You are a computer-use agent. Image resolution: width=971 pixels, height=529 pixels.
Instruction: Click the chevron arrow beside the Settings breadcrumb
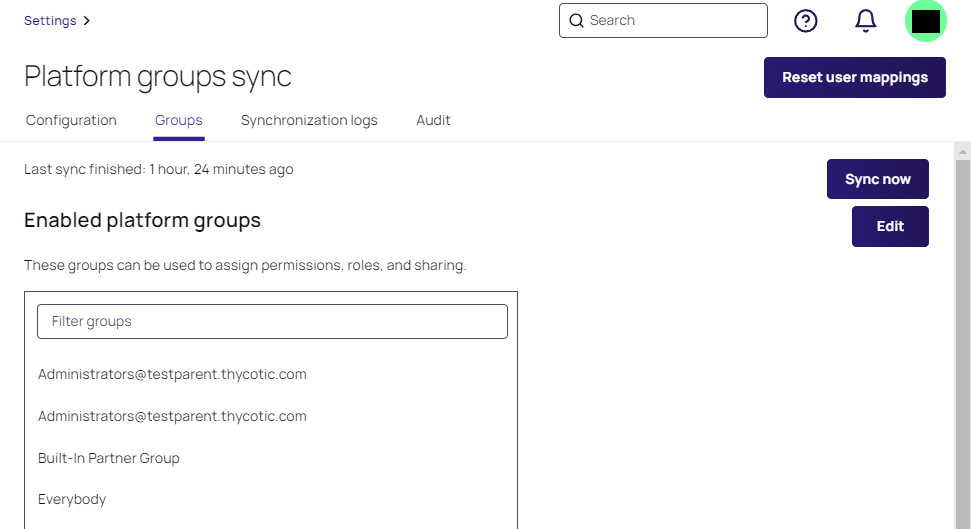[x=87, y=20]
